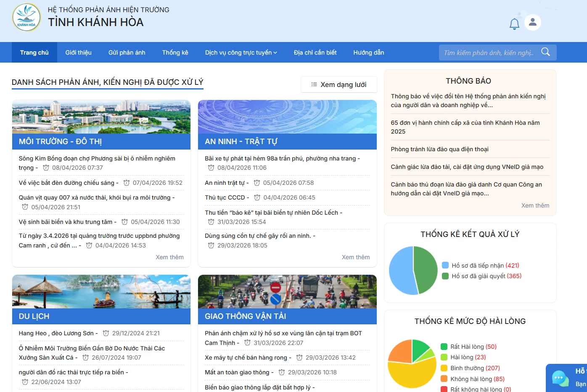Switch to the "Trang chủ" tab
This screenshot has height=392, width=587.
point(34,52)
